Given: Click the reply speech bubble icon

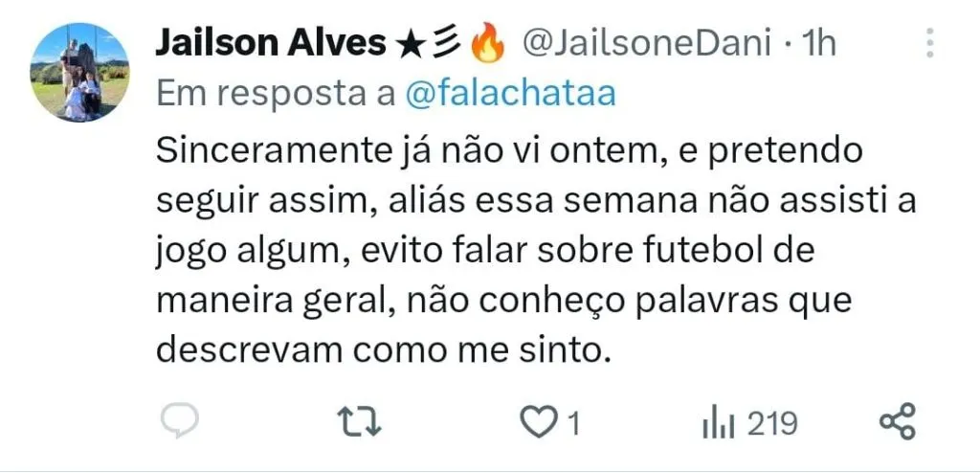Looking at the screenshot, I should tap(179, 421).
